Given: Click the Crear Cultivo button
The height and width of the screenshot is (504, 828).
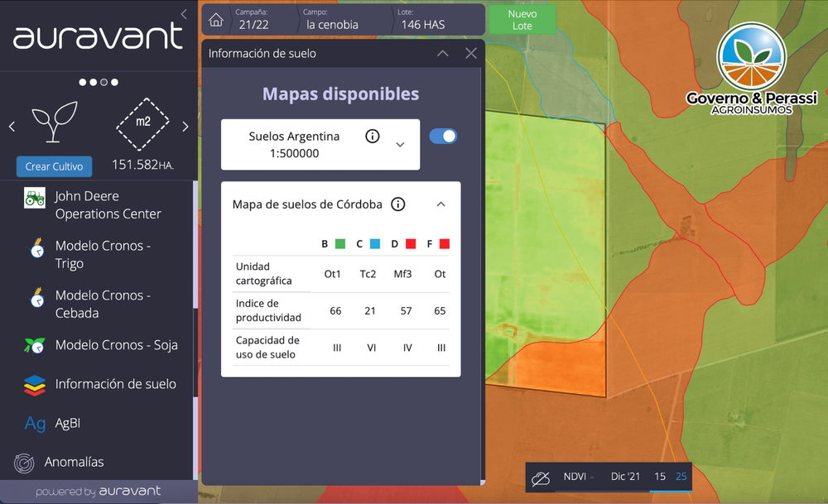Looking at the screenshot, I should click(x=54, y=166).
